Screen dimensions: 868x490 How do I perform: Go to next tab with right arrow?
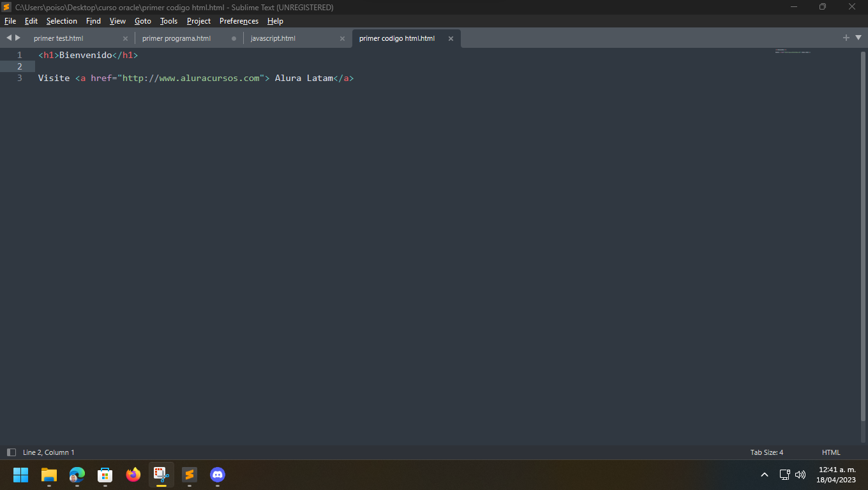coord(18,38)
